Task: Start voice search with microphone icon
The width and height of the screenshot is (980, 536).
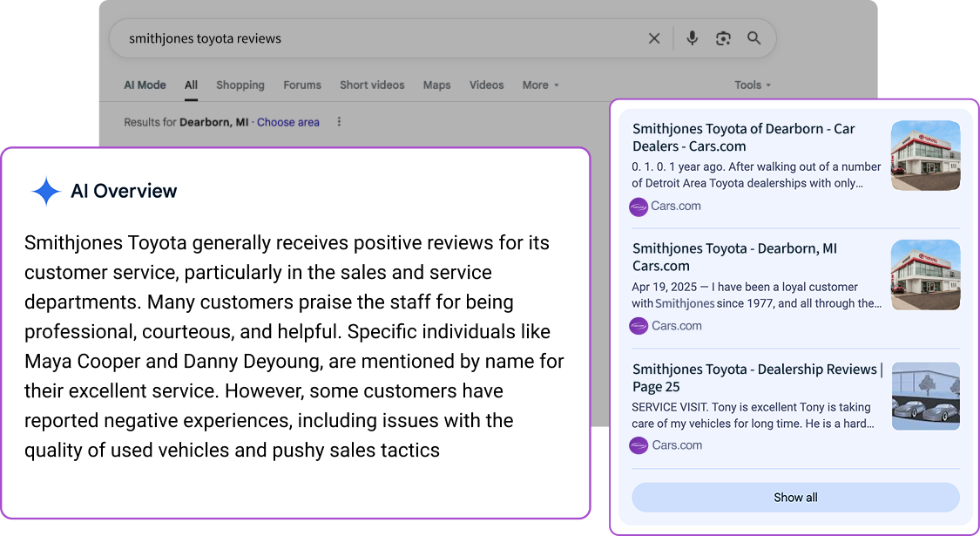Action: coord(692,38)
